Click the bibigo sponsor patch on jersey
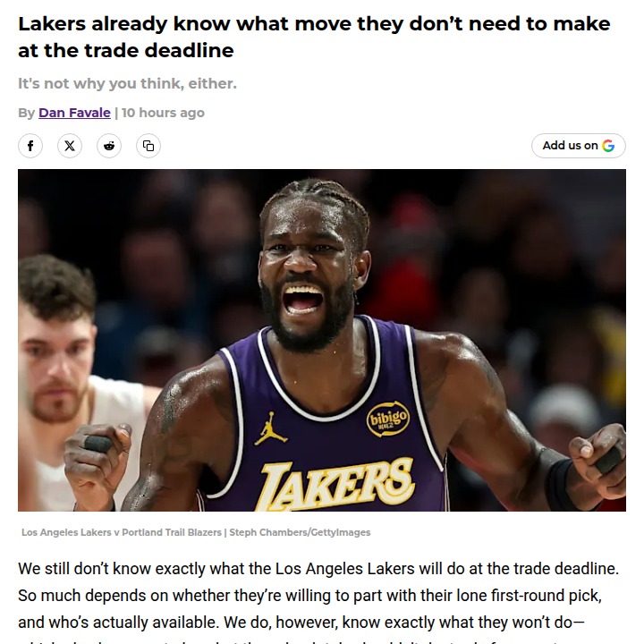Screen dimensions: 644x644 [388, 419]
